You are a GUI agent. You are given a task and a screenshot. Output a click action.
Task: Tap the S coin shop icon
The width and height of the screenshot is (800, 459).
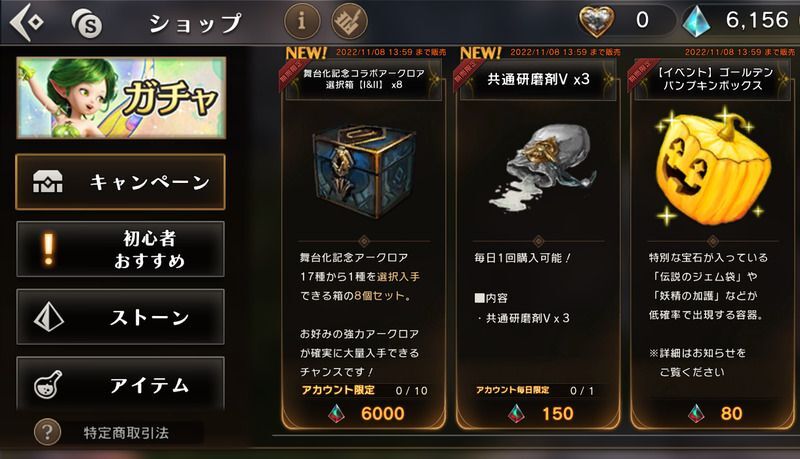(x=87, y=23)
